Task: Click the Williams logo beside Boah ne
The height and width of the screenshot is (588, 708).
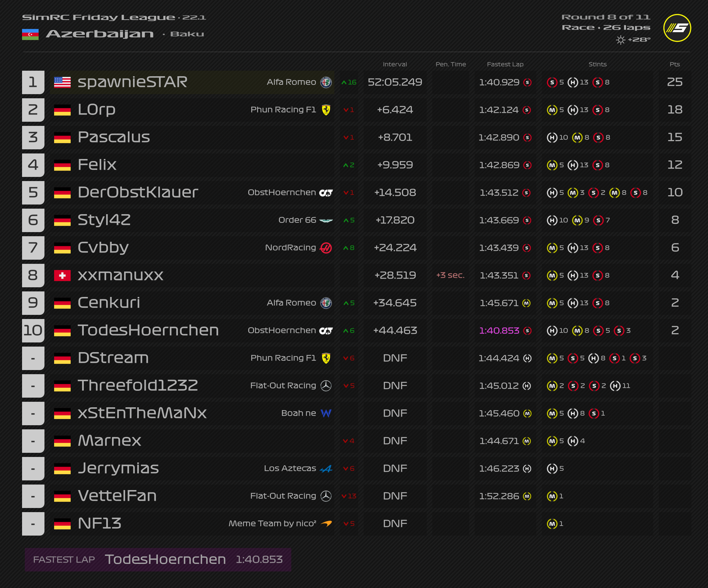Action: click(x=326, y=413)
